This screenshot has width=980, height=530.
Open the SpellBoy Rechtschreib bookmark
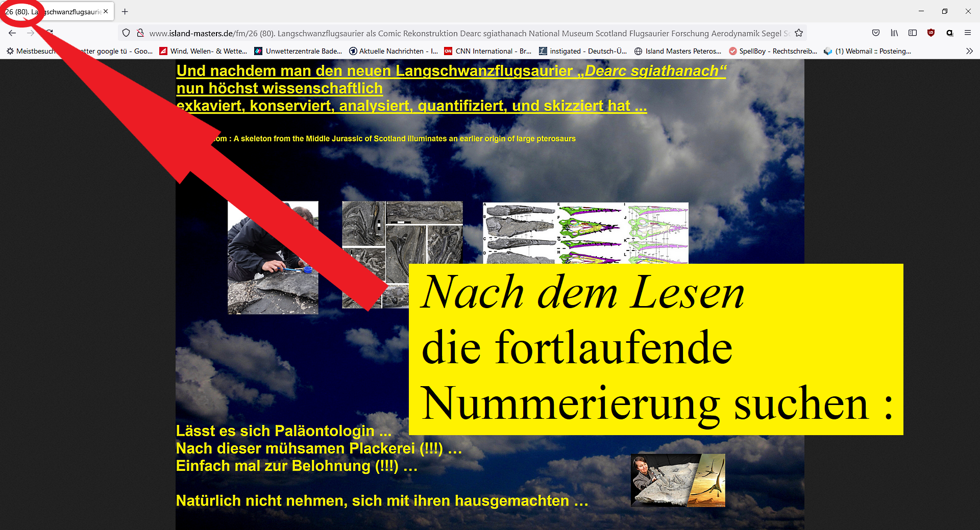773,51
